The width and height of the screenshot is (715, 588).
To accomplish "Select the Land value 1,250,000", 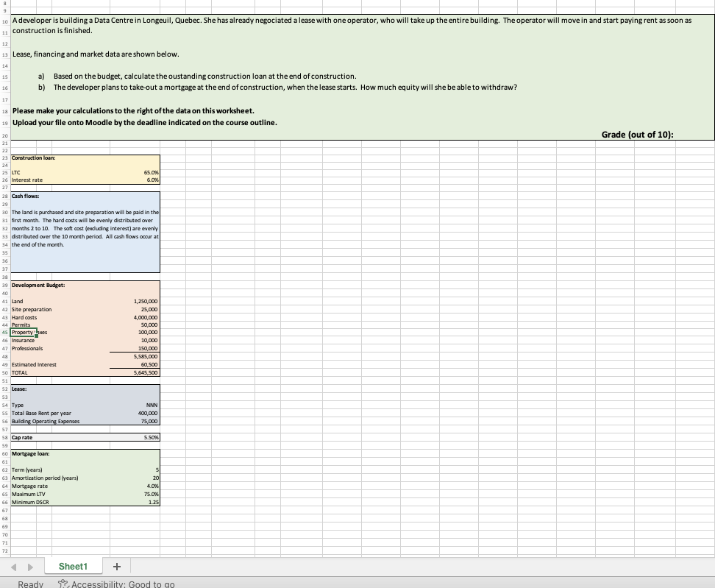I will [146, 302].
